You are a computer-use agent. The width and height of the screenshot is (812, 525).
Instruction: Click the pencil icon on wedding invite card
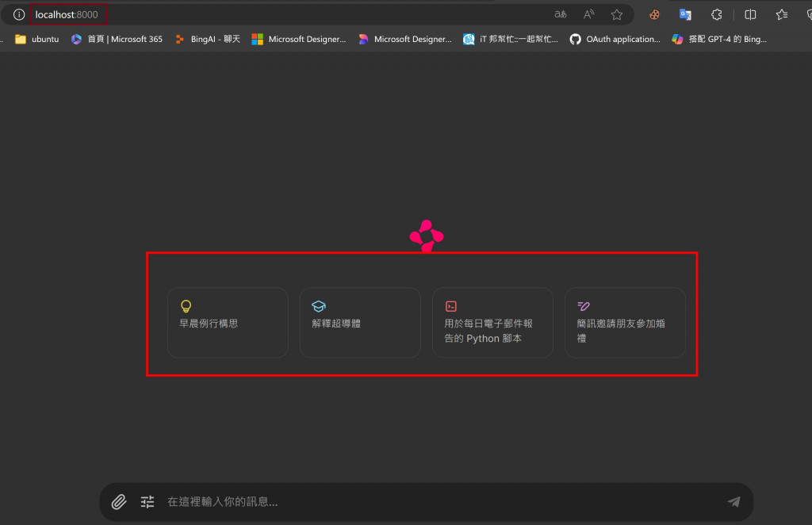(x=584, y=306)
